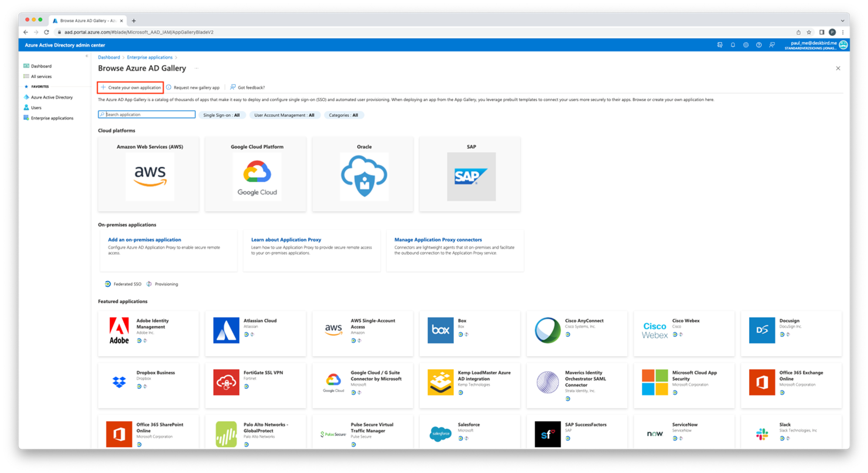868x473 pixels.
Task: Click the Dropbox Business app icon
Action: tap(119, 382)
